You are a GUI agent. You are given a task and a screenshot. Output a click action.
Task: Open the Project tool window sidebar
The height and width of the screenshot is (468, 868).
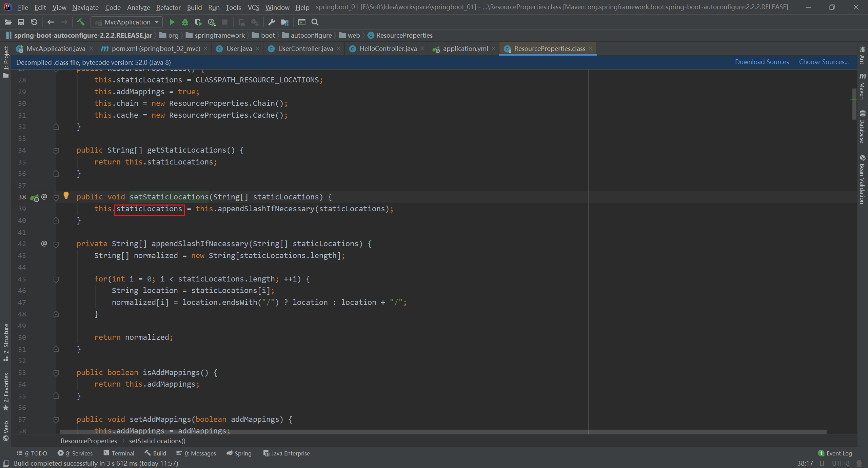pyautogui.click(x=6, y=62)
